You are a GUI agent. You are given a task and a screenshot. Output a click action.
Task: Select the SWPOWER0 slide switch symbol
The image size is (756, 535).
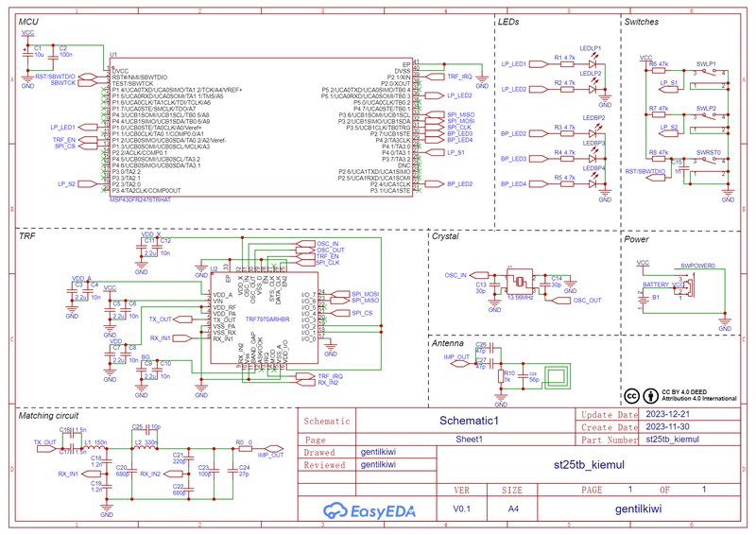(687, 285)
